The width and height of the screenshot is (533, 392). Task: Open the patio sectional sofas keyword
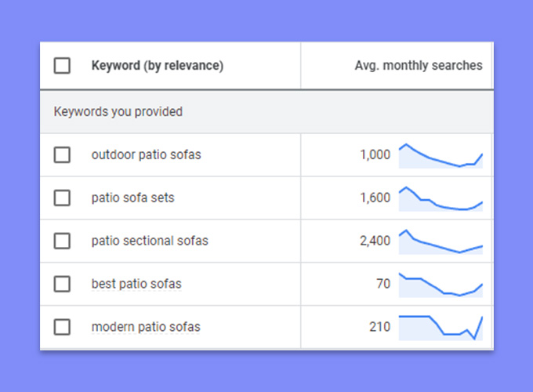click(150, 241)
